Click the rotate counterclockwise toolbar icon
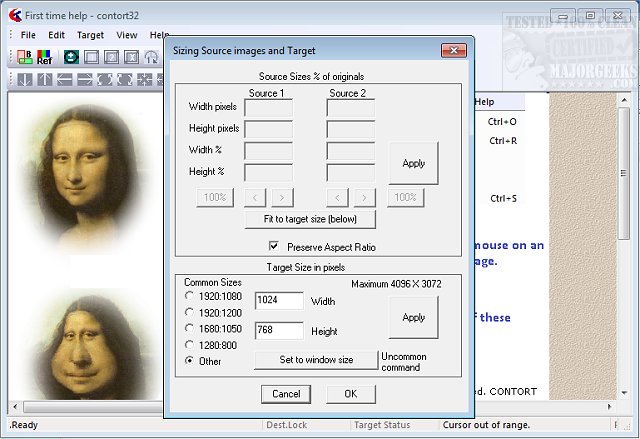 point(104,79)
